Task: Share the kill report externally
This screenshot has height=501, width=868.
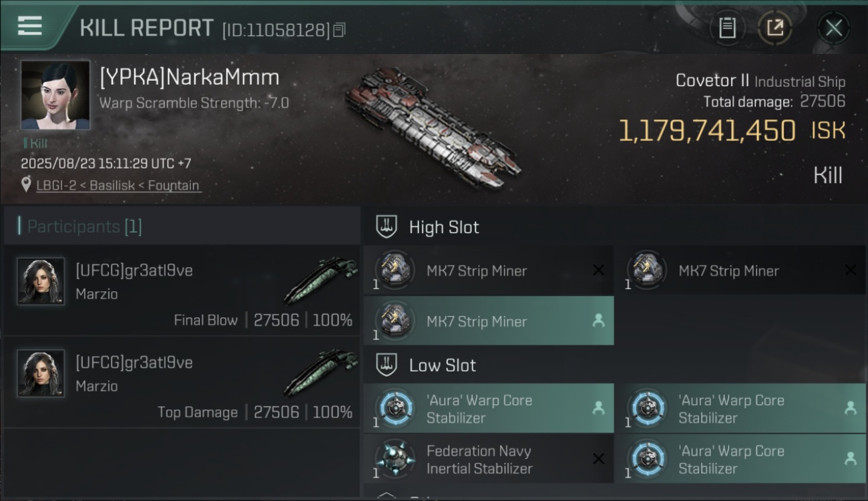Action: [775, 28]
